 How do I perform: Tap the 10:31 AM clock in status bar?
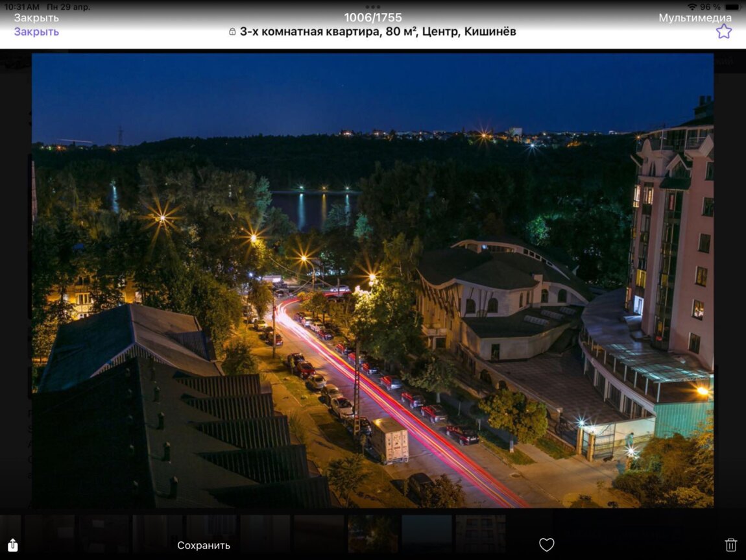coord(21,6)
